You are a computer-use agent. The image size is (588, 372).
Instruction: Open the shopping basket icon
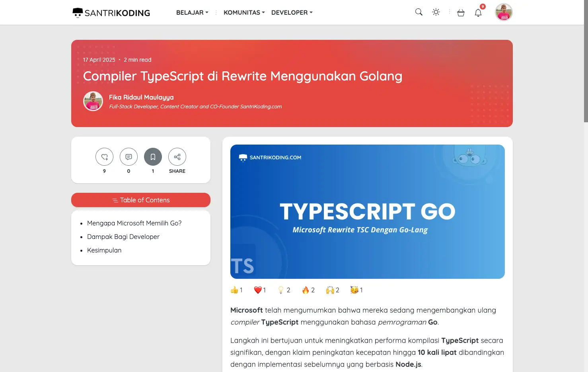[x=461, y=13]
